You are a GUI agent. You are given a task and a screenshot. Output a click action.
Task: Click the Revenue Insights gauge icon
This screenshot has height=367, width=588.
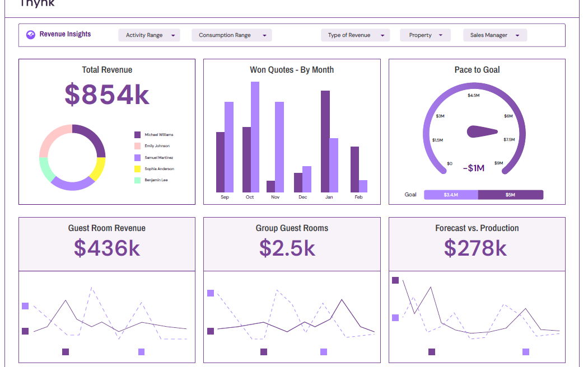(30, 35)
